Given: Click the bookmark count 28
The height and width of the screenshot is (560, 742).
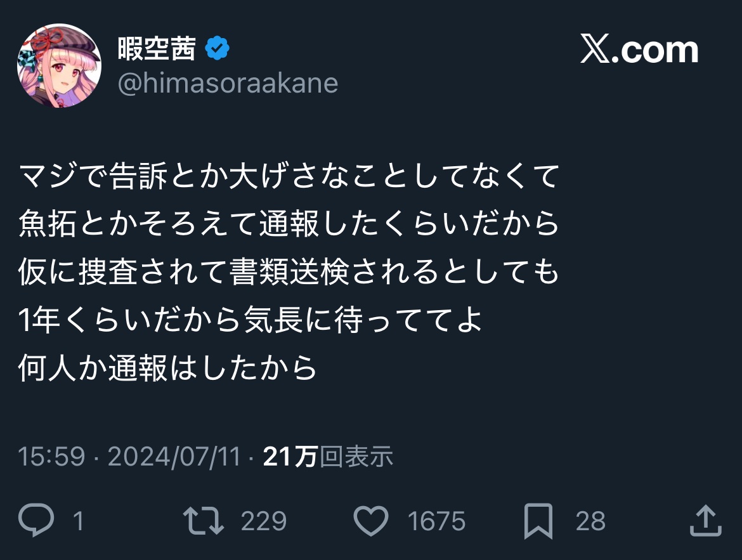Looking at the screenshot, I should 590,521.
